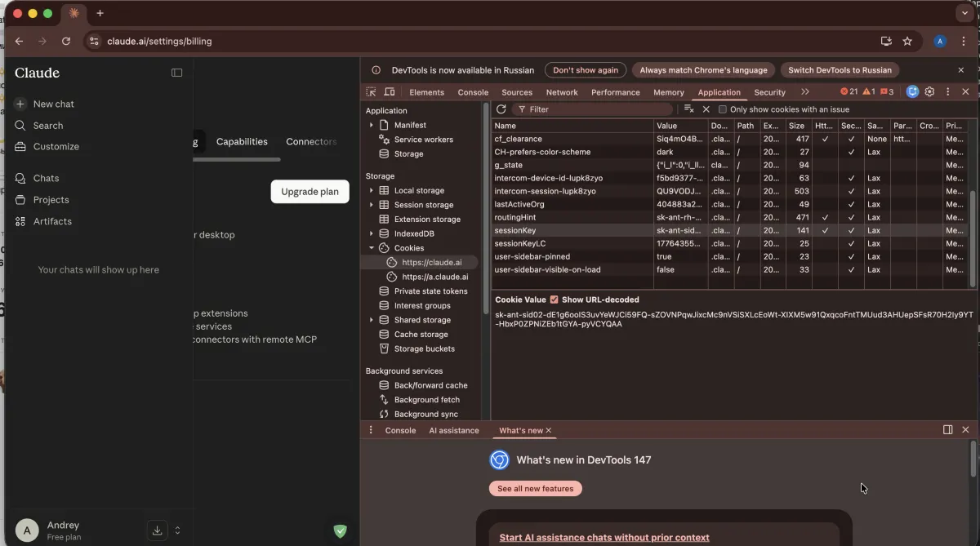Open Start AI assistance chats without prior context link
The width and height of the screenshot is (980, 546).
pyautogui.click(x=604, y=538)
